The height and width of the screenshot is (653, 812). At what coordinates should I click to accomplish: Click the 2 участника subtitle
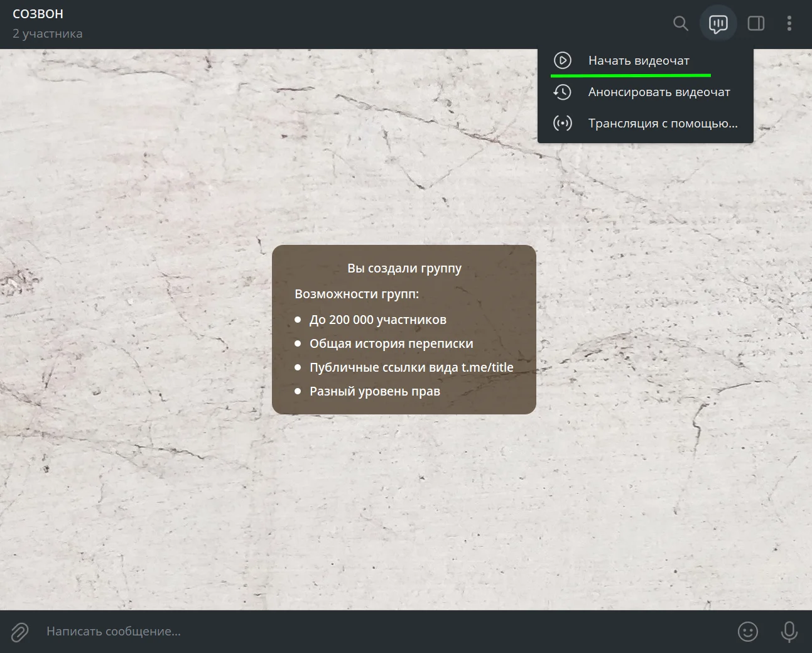click(48, 34)
